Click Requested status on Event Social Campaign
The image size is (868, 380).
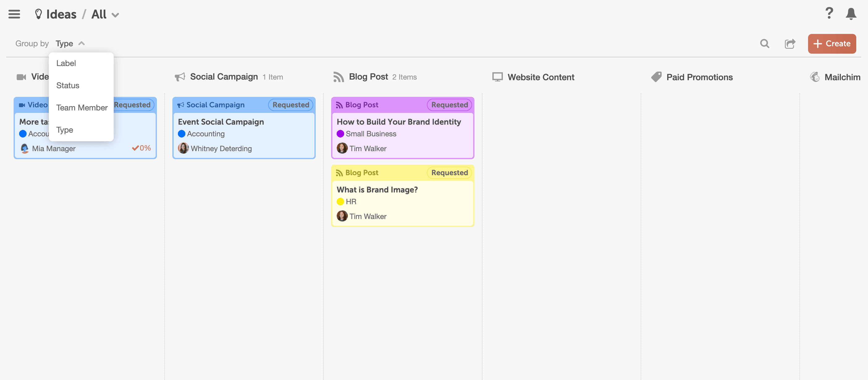pos(290,105)
